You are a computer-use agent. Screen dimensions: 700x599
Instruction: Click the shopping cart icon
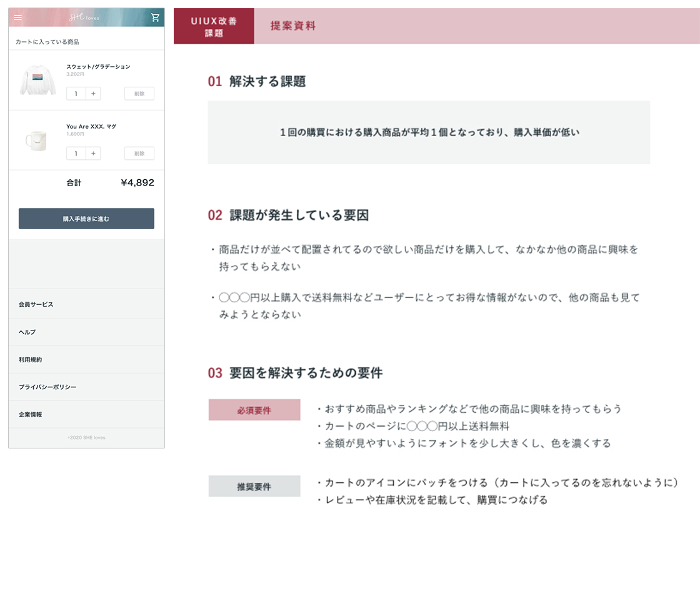point(155,17)
